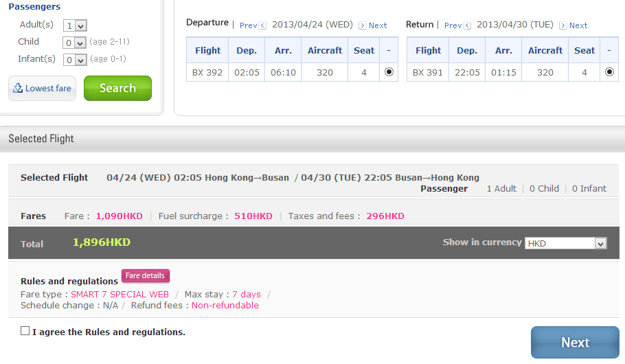Screen dimensions: 625x364
Task: Click the blue Next button
Action: [575, 342]
